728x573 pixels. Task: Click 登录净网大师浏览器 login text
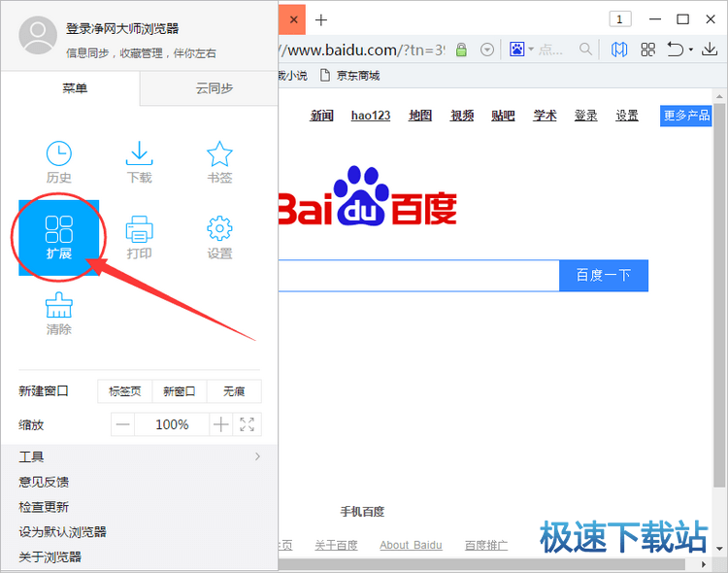pos(122,29)
